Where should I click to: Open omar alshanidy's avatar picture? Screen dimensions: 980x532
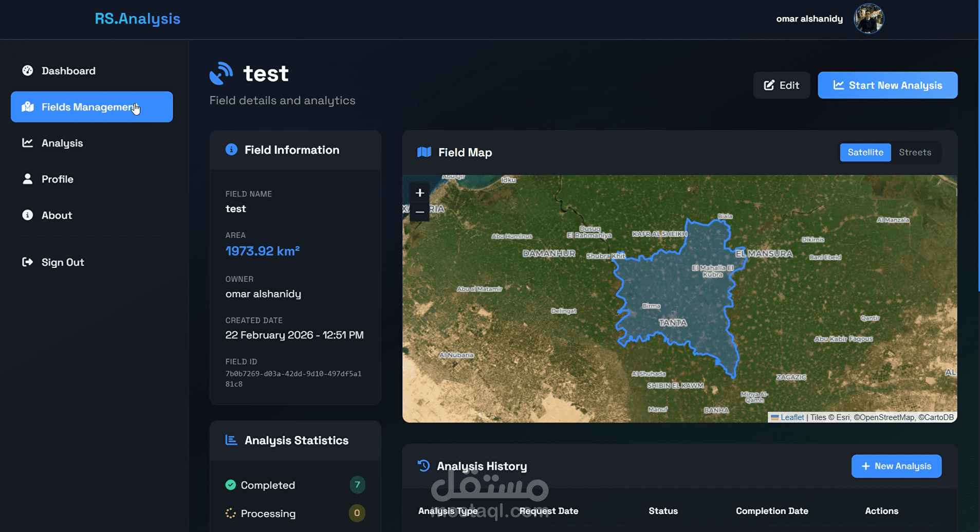point(868,19)
